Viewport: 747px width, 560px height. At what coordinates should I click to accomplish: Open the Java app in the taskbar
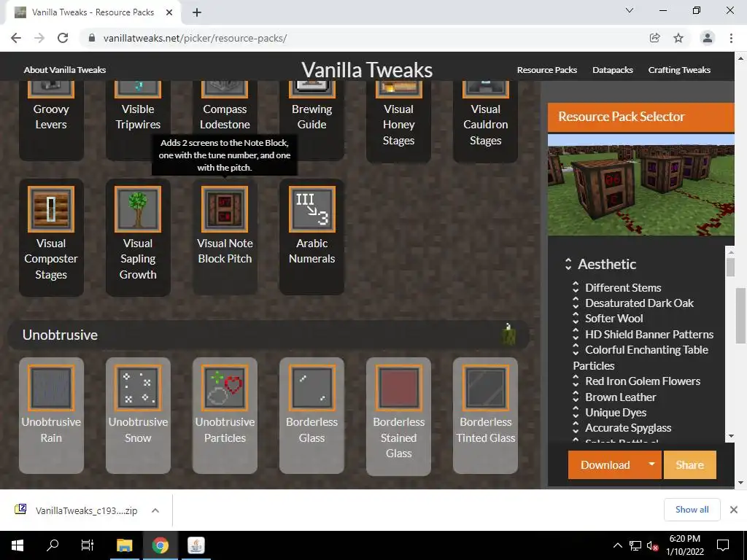pyautogui.click(x=196, y=545)
